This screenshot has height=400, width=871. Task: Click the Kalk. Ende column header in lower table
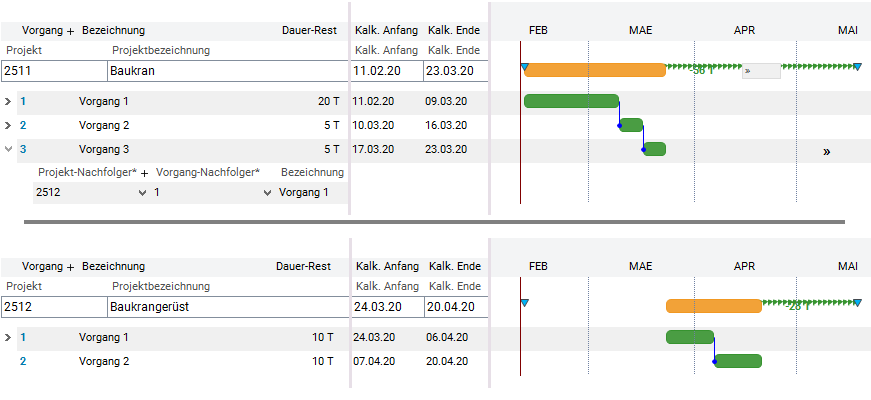tap(455, 267)
